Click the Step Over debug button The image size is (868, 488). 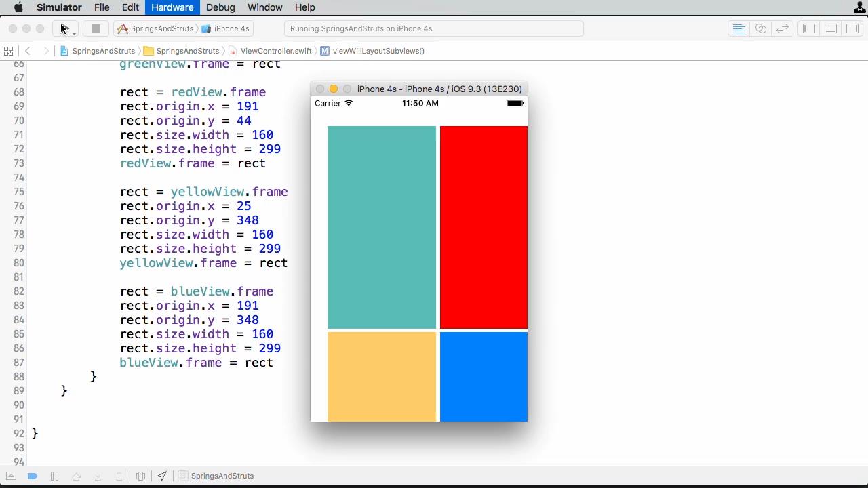tap(76, 476)
